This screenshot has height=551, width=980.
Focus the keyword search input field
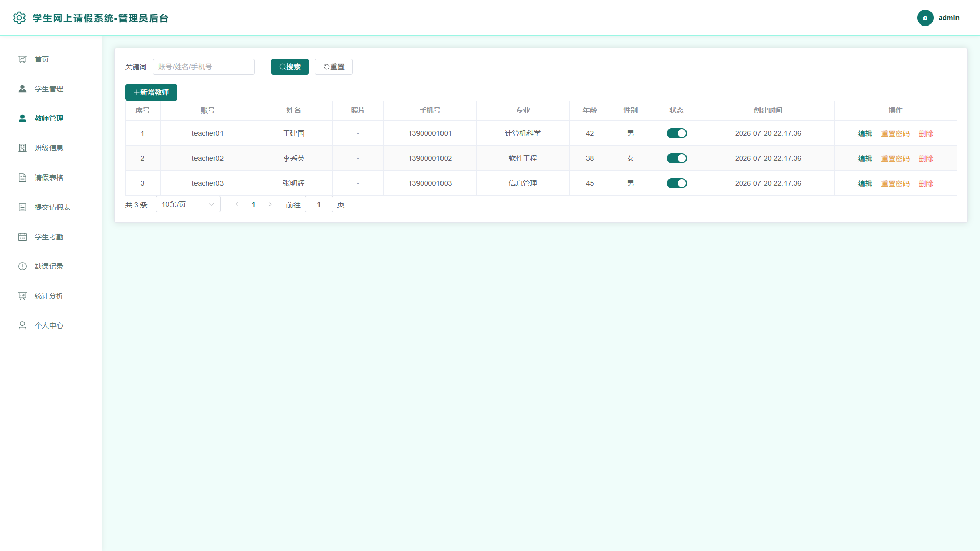click(x=204, y=67)
